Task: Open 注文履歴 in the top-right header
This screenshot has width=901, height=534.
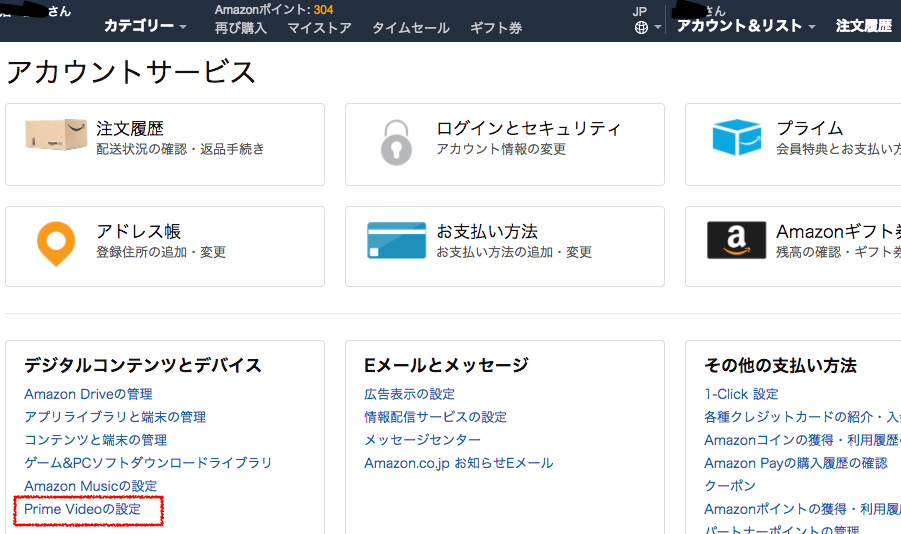Action: click(x=864, y=26)
